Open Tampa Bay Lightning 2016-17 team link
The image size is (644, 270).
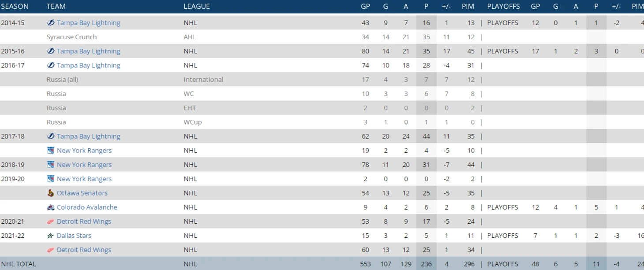click(88, 65)
